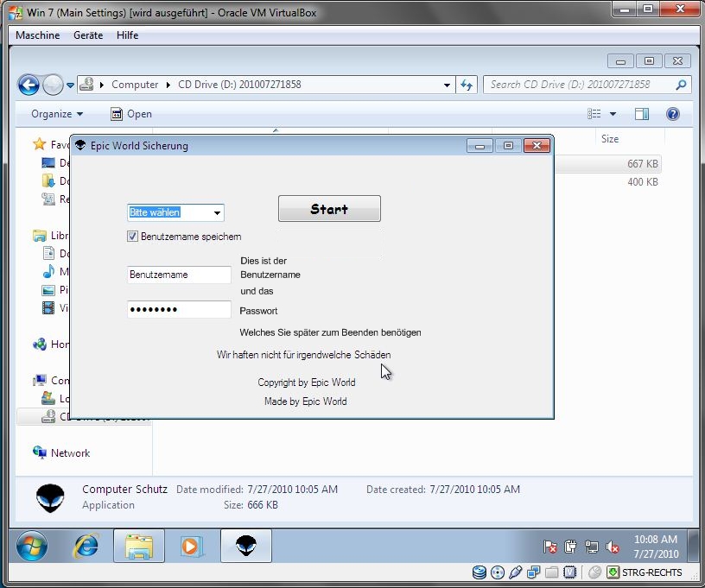705x588 pixels.
Task: Open the Hilfe menu
Action: tap(127, 35)
